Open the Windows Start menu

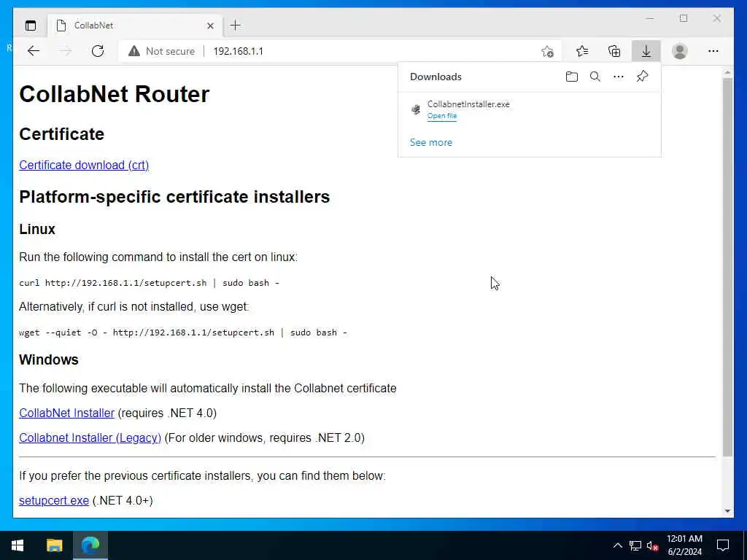click(18, 545)
